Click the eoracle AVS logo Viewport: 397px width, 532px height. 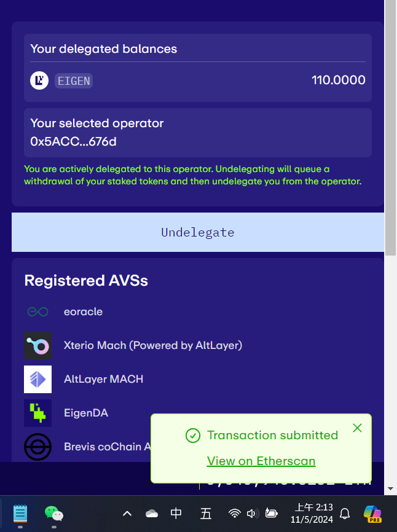37,311
